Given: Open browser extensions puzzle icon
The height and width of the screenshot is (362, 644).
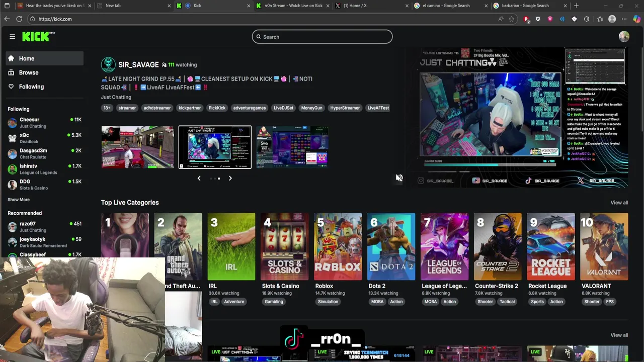Looking at the screenshot, I should [586, 19].
